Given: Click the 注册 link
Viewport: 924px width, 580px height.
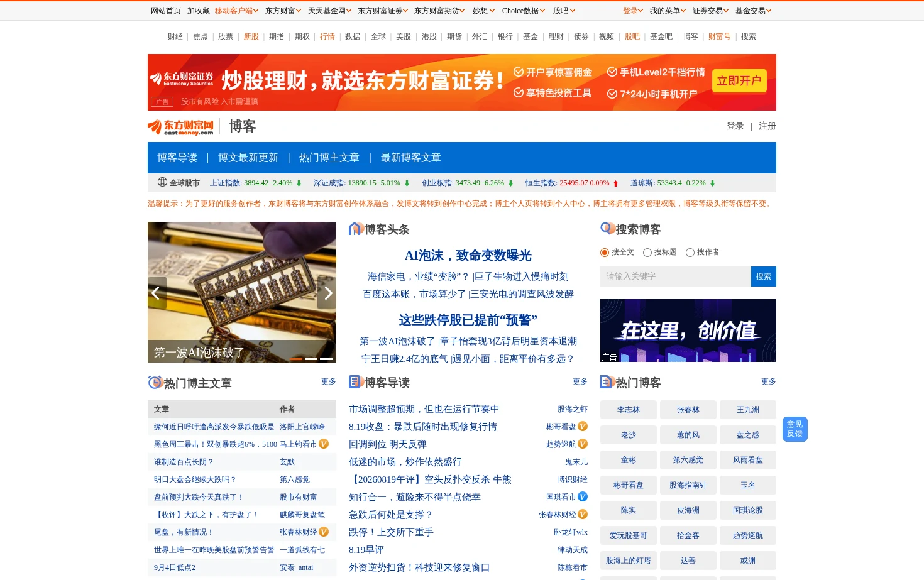Looking at the screenshot, I should click(x=767, y=126).
